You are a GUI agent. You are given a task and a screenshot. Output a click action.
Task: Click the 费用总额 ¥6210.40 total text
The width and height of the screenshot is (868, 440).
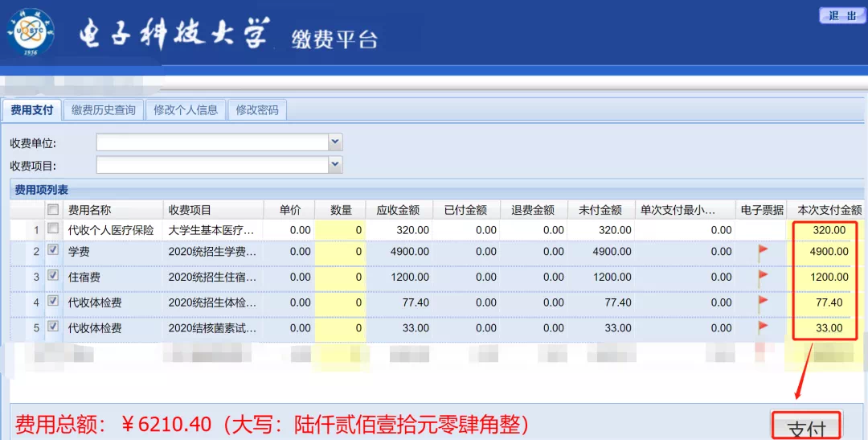tap(272, 425)
